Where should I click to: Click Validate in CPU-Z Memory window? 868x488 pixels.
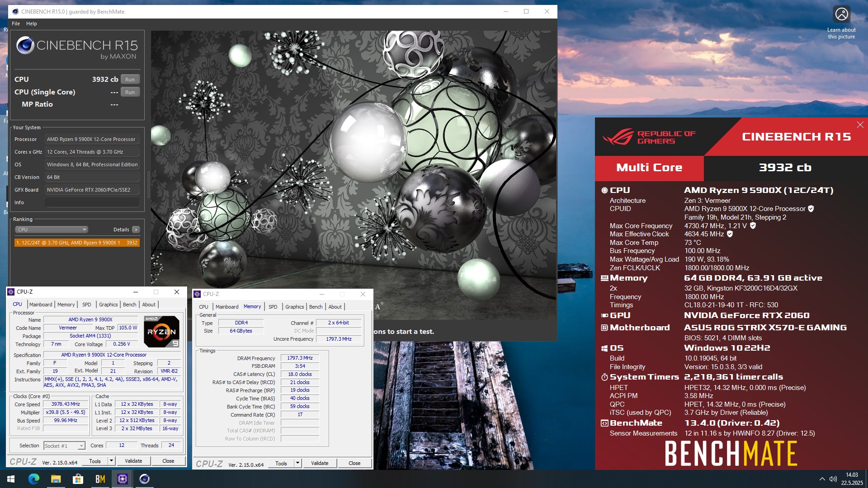(x=320, y=463)
